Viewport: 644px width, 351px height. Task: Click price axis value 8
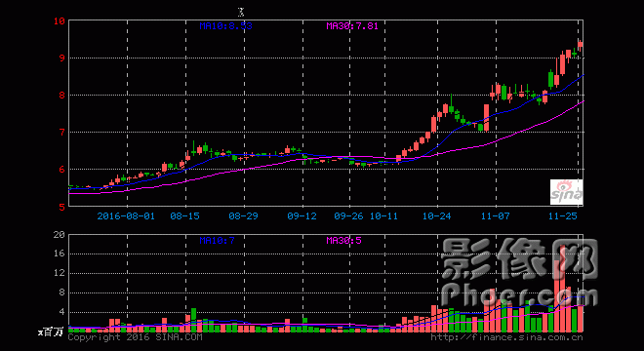pyautogui.click(x=62, y=96)
